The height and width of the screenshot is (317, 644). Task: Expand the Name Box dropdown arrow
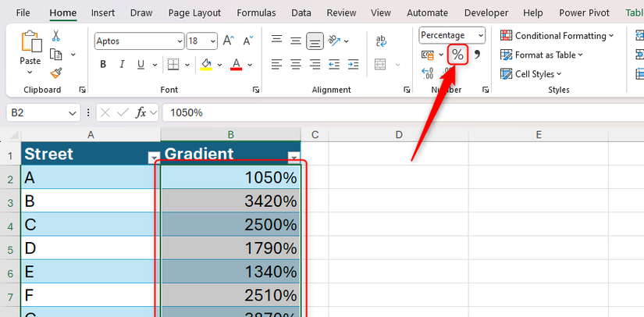pos(73,113)
